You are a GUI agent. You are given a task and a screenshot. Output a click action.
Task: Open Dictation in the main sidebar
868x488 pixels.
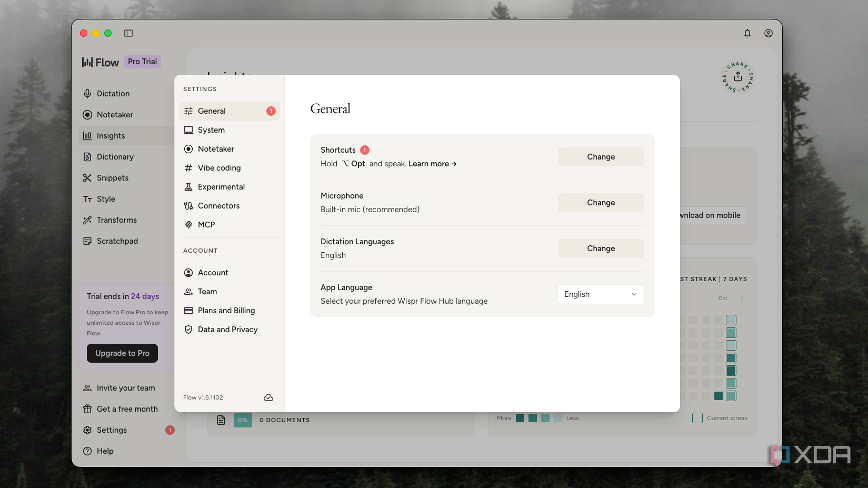coord(126,94)
